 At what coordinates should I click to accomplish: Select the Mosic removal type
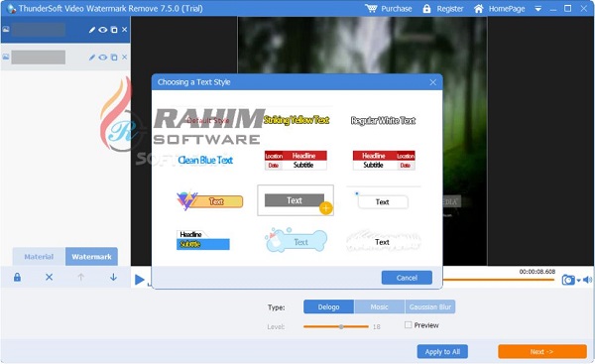point(379,306)
